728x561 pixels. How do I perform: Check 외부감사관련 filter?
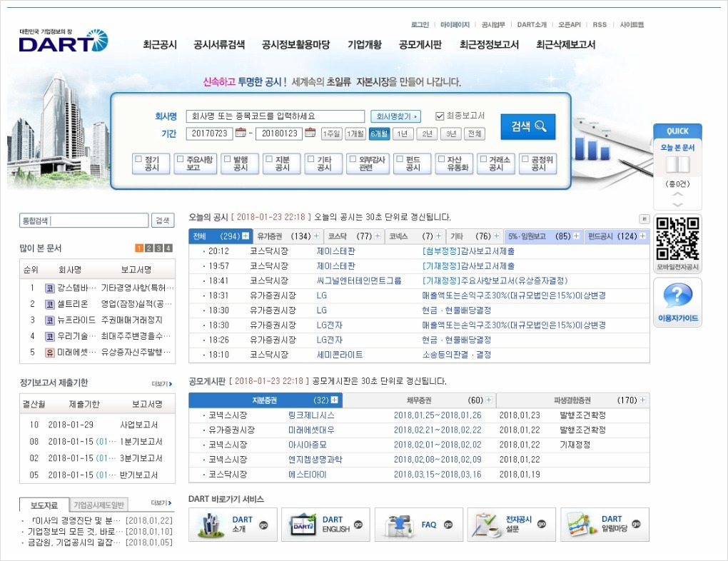click(353, 159)
